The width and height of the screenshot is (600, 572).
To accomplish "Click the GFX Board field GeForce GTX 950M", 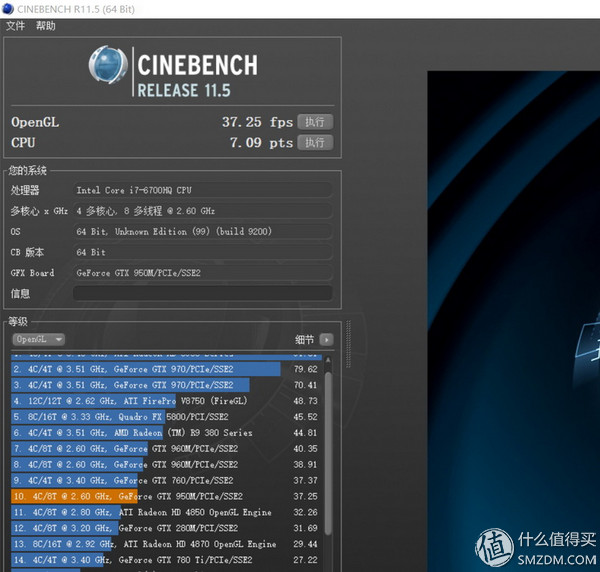I will pos(202,273).
